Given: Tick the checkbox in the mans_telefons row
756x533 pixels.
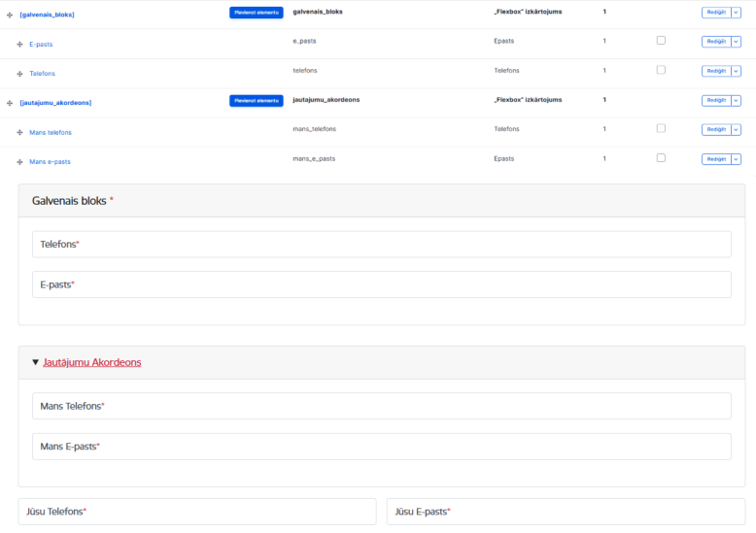Looking at the screenshot, I should 661,128.
